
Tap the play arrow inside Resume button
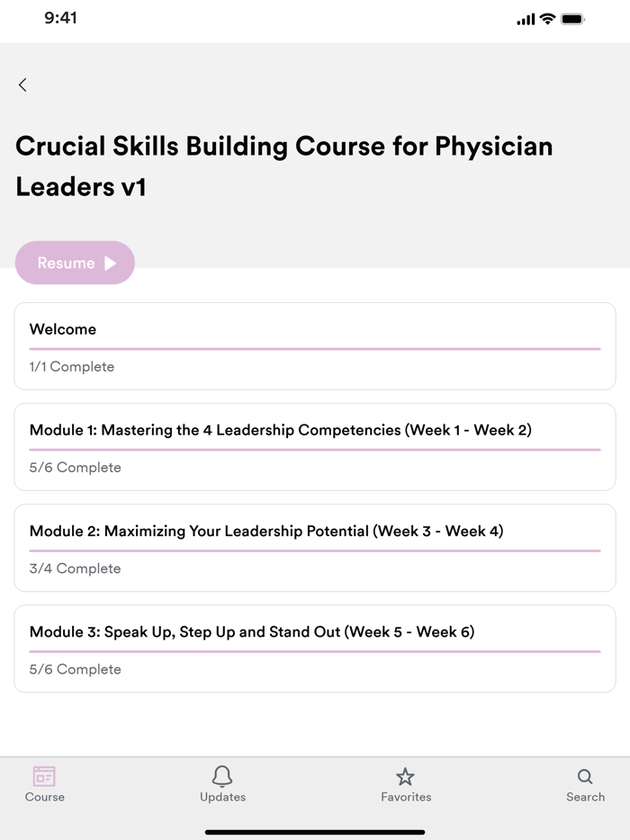110,263
